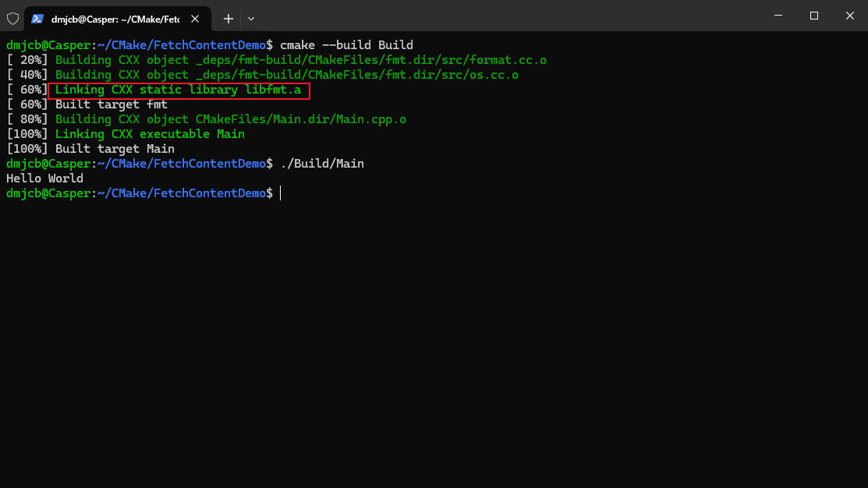Click the 'Built target fmt' line

(x=87, y=104)
